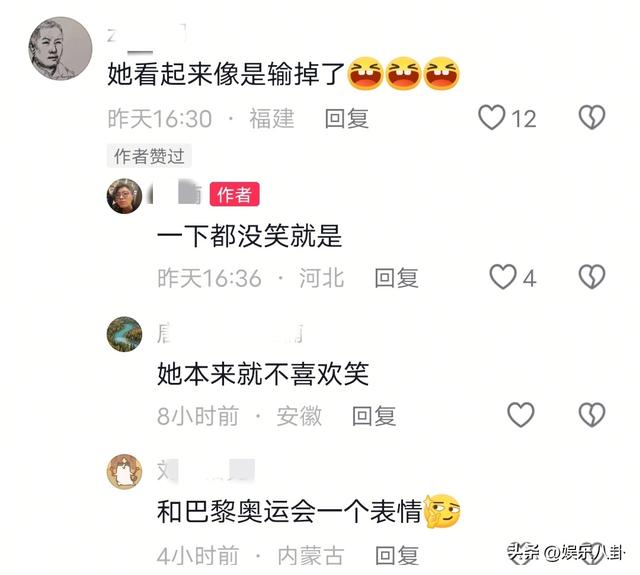This screenshot has height=575, width=640.
Task: Reply to the comment from 安徽
Action: point(374,416)
